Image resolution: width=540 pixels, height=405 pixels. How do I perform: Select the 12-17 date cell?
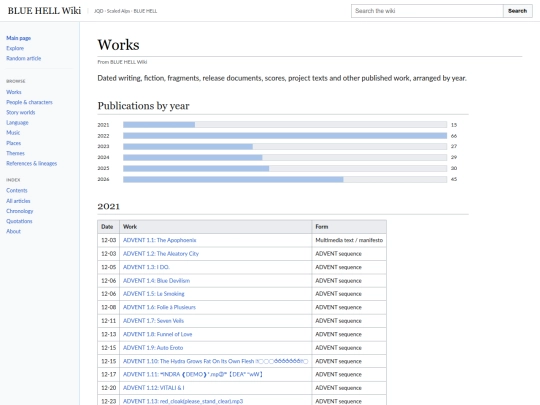tap(108, 374)
